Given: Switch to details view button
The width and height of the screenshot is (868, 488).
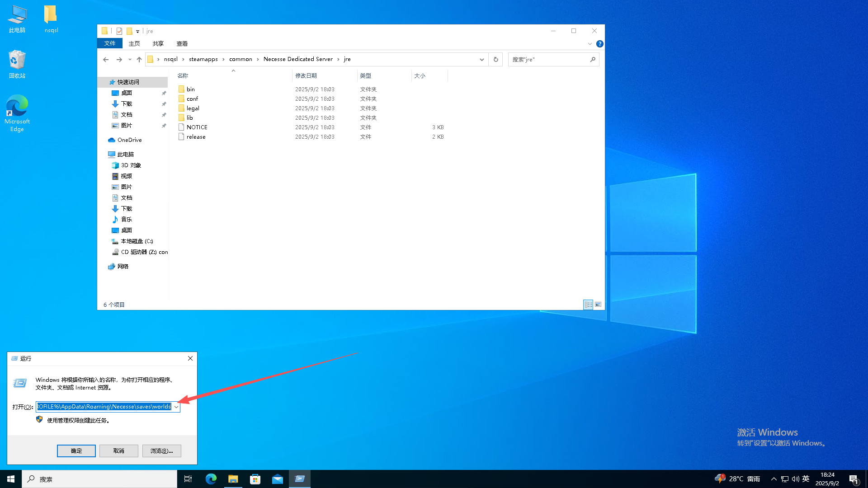Looking at the screenshot, I should [x=588, y=305].
